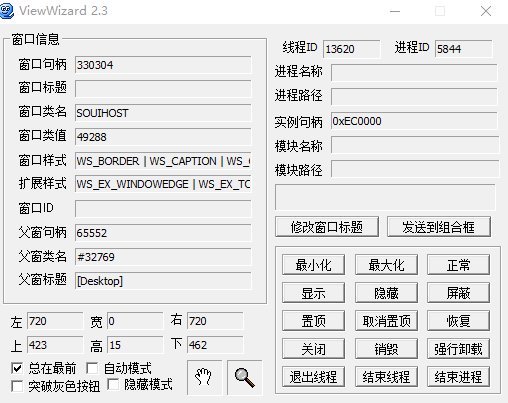The image size is (508, 403).
Task: Click the 窗口样式 field with WS_BORDER
Action: tap(163, 161)
